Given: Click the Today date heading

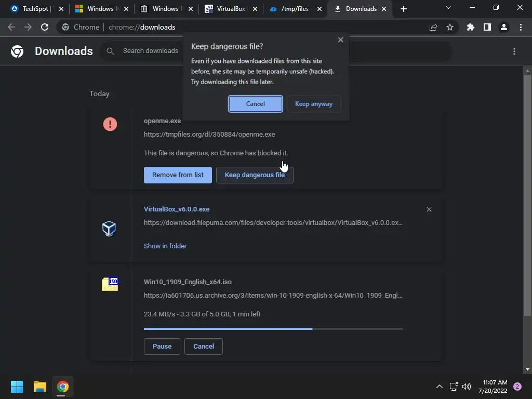Looking at the screenshot, I should tap(99, 94).
